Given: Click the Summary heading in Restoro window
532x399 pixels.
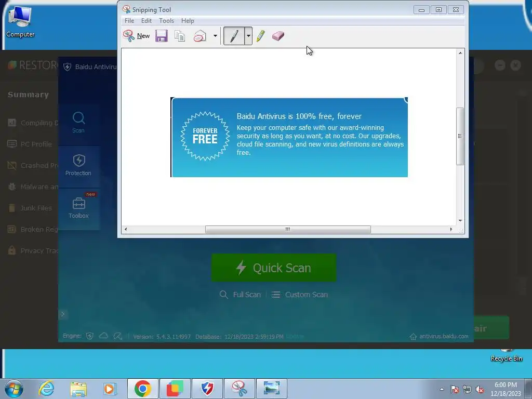Looking at the screenshot, I should coord(28,95).
